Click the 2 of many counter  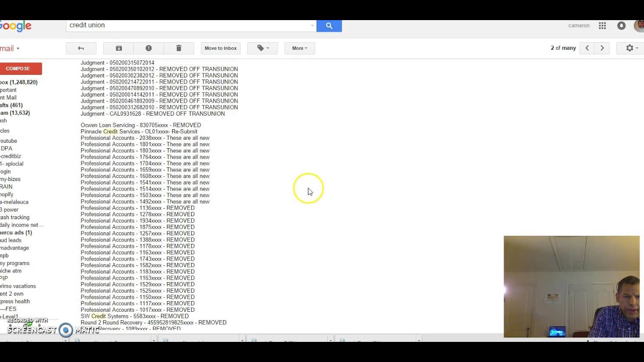click(563, 48)
